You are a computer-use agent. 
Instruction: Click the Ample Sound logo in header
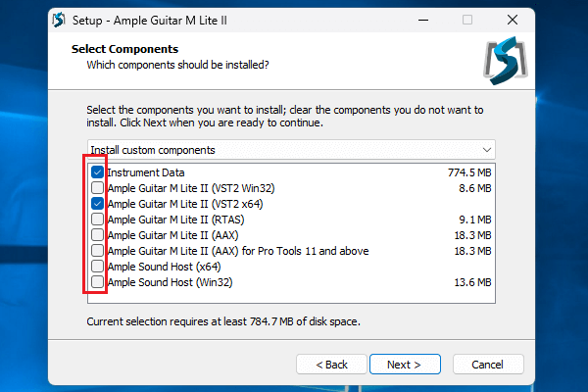coord(506,62)
